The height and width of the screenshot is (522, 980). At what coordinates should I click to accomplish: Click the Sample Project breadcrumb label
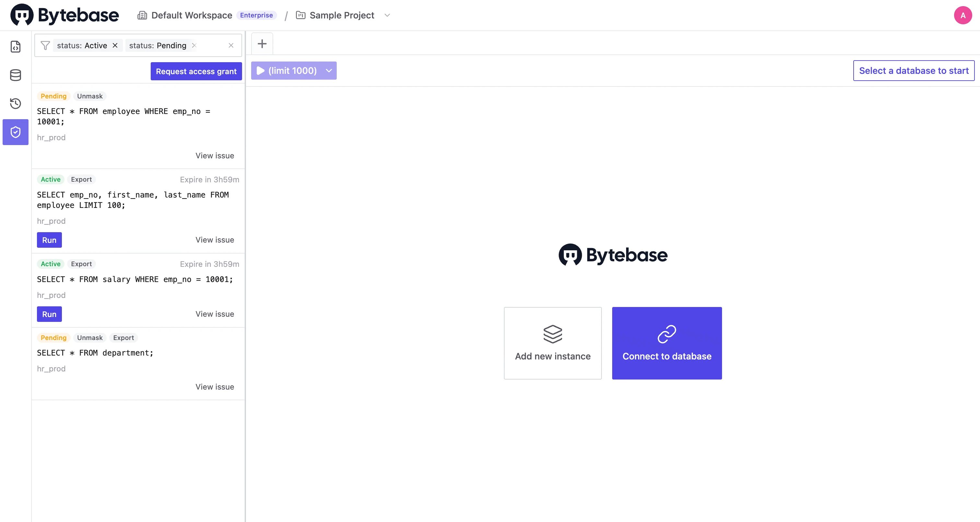[342, 15]
